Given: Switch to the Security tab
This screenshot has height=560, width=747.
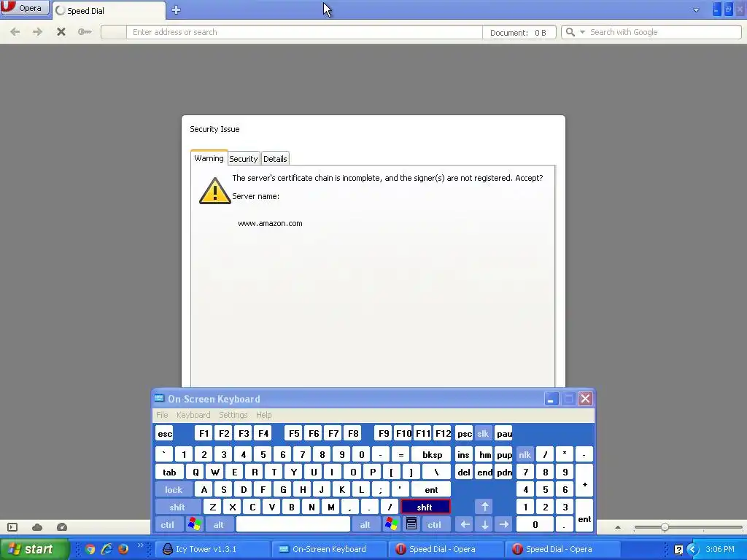Looking at the screenshot, I should point(244,158).
